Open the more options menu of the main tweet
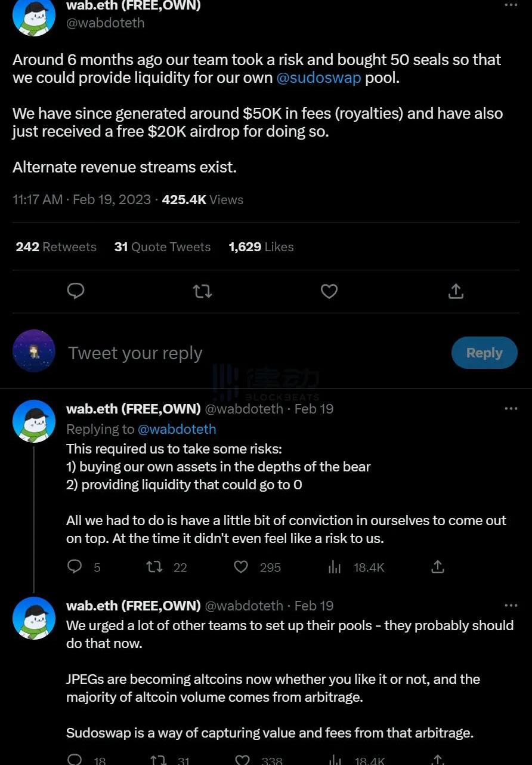 pos(511,5)
